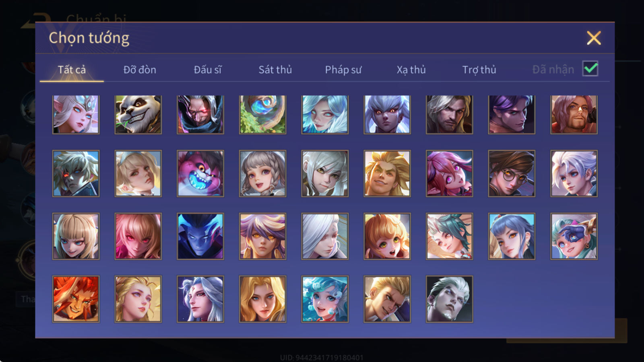Pick the hero wearing round glasses
The image size is (644, 362).
512,173
